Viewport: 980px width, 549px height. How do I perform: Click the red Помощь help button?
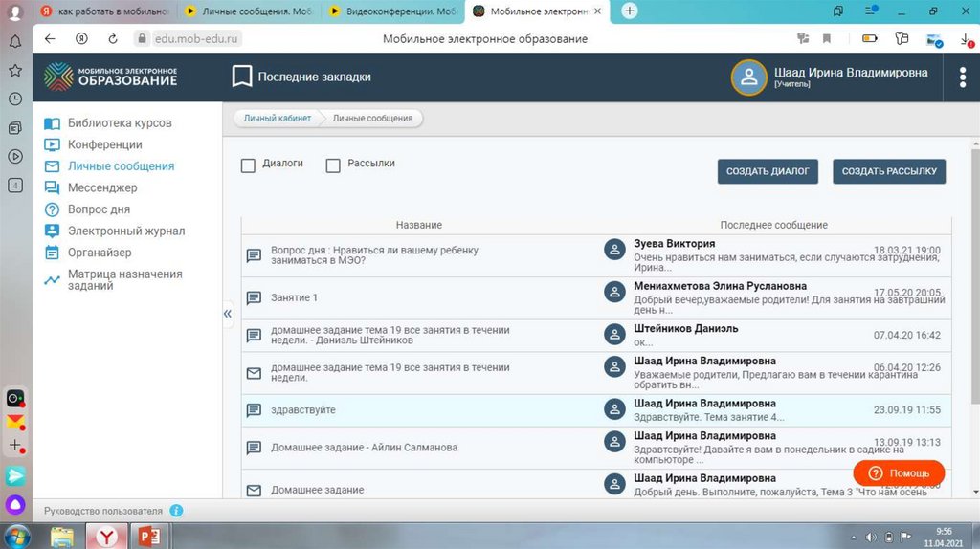[899, 473]
